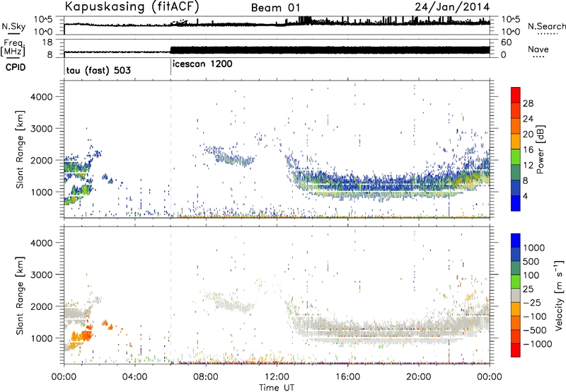Click the "04:00" time tick label
This screenshot has height=392, width=566.
tap(134, 377)
